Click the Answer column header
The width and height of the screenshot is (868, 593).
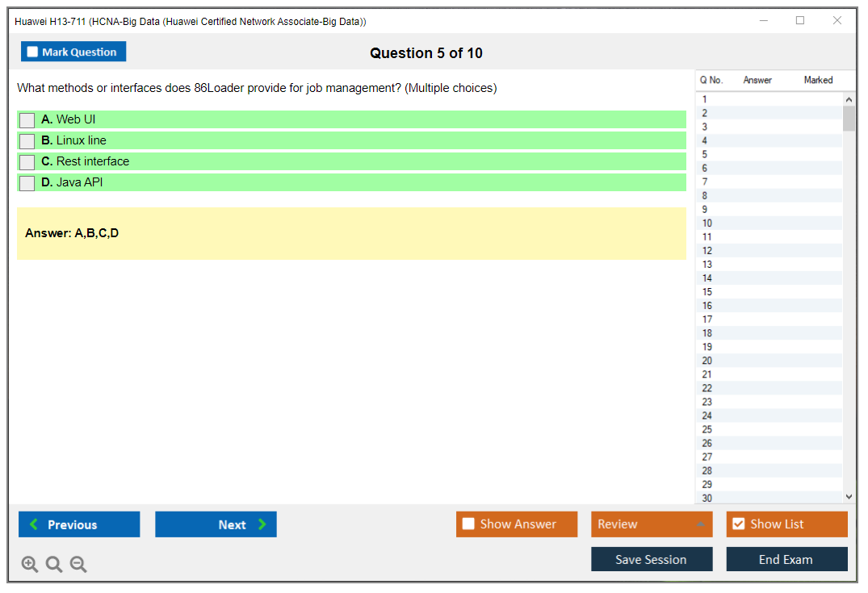pyautogui.click(x=757, y=80)
